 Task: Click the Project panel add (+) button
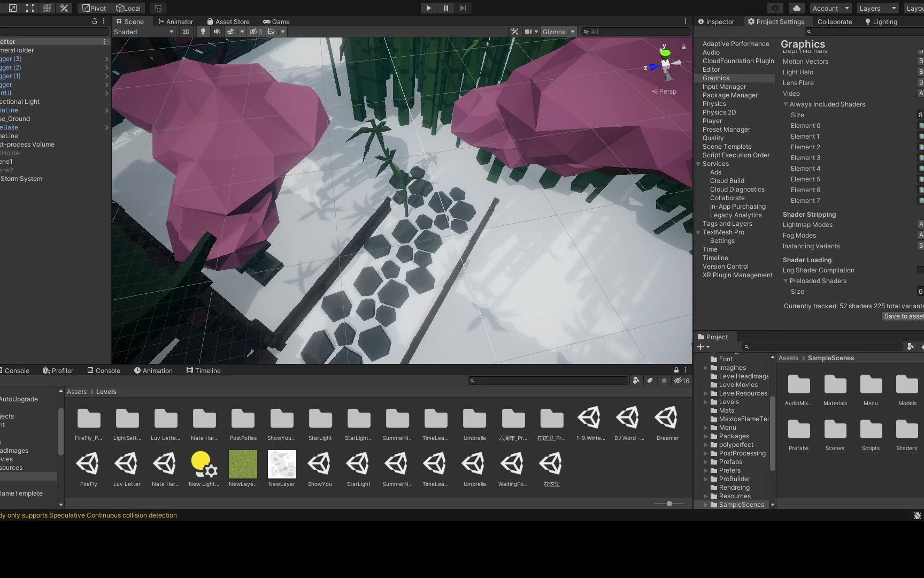click(703, 347)
